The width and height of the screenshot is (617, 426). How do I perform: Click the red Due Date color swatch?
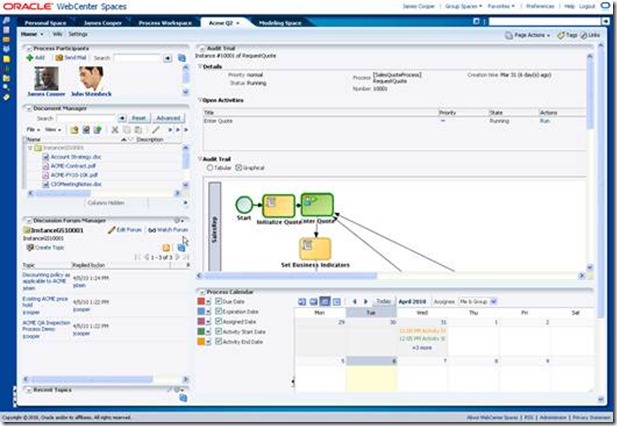201,302
